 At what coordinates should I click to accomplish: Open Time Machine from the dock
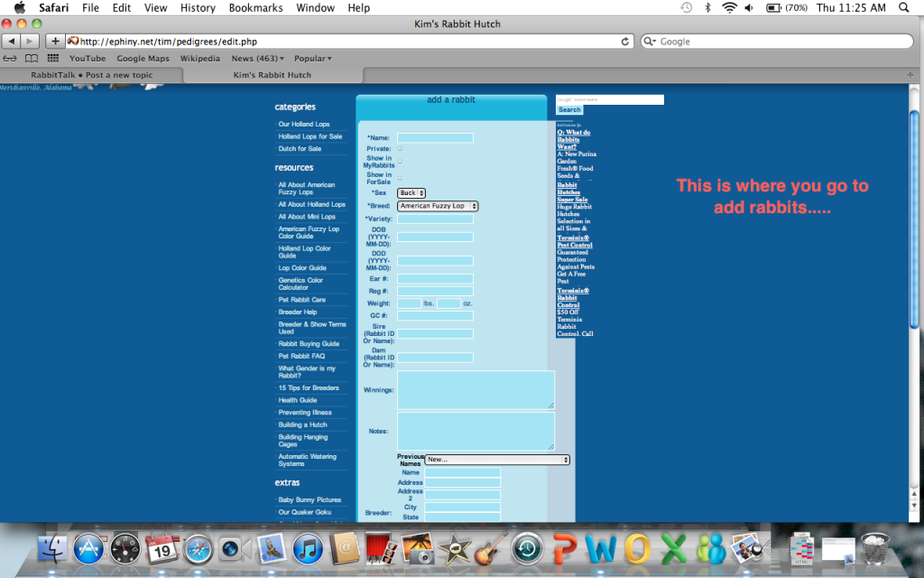527,549
